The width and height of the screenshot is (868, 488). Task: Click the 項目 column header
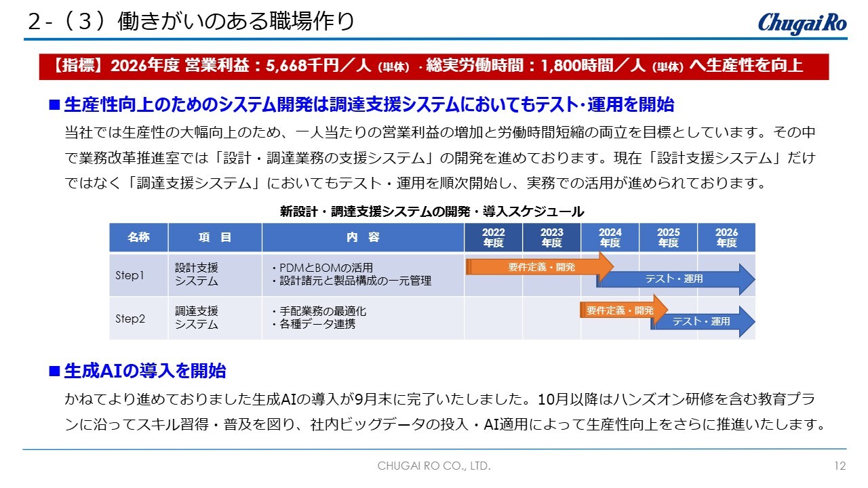pyautogui.click(x=215, y=237)
